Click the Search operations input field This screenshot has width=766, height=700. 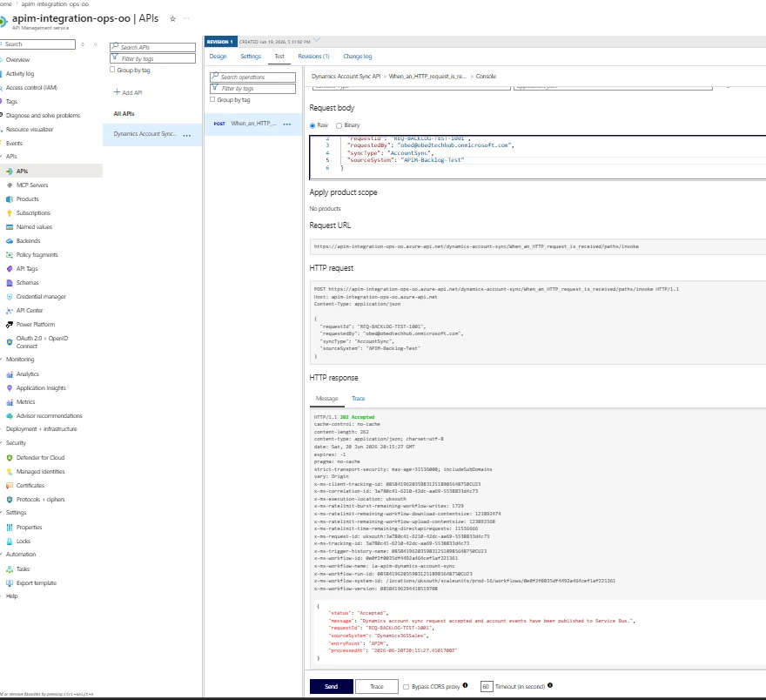pos(252,77)
